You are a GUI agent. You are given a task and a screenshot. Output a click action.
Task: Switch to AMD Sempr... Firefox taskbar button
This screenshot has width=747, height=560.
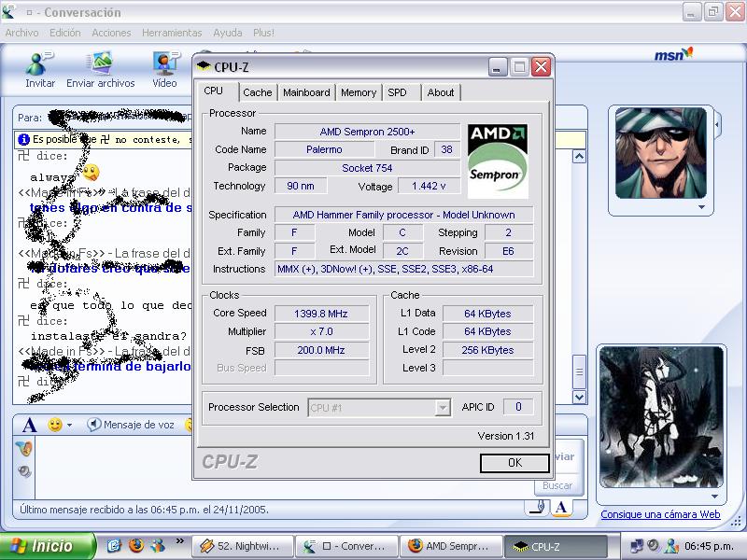(x=451, y=546)
